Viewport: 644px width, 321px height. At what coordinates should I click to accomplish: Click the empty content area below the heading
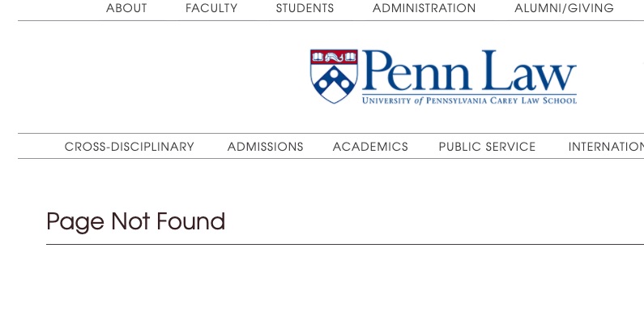pyautogui.click(x=345, y=284)
